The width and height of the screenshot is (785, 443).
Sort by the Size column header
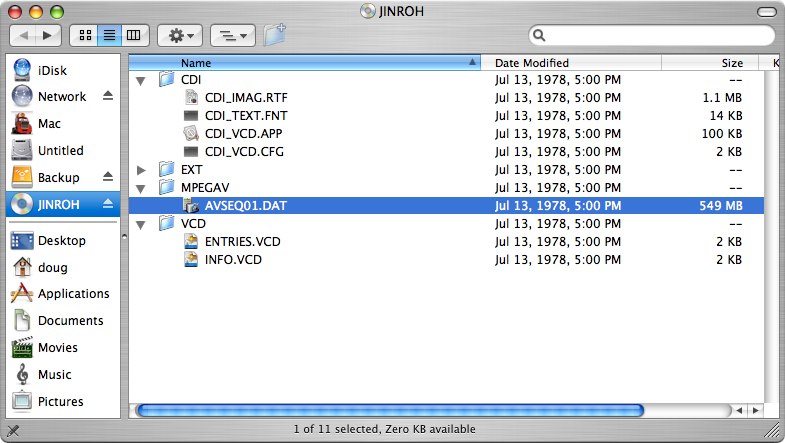tap(710, 63)
